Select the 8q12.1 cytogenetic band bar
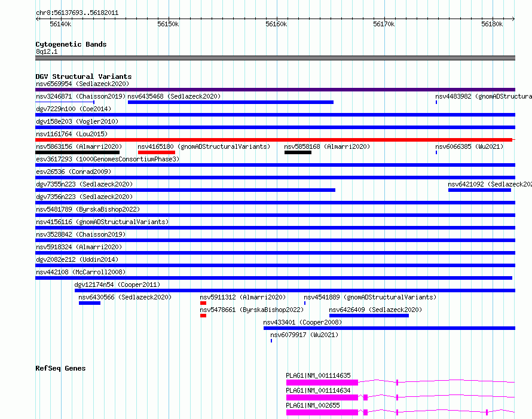The image size is (532, 419). 275,58
